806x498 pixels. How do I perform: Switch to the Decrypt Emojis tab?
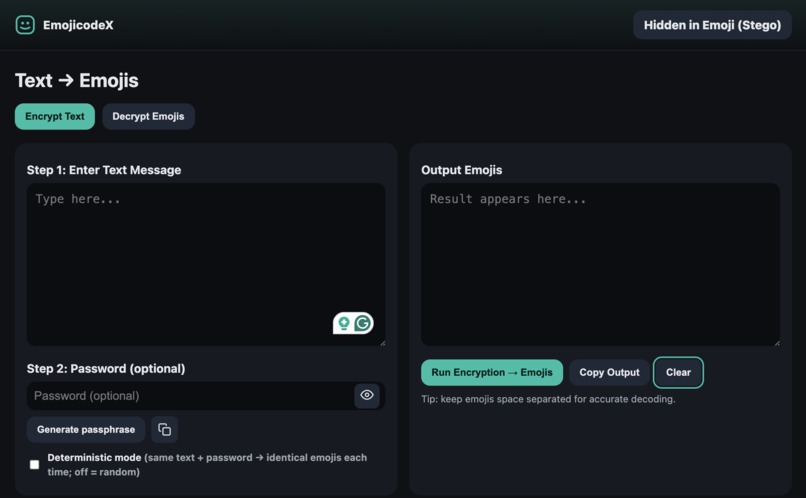pyautogui.click(x=148, y=116)
